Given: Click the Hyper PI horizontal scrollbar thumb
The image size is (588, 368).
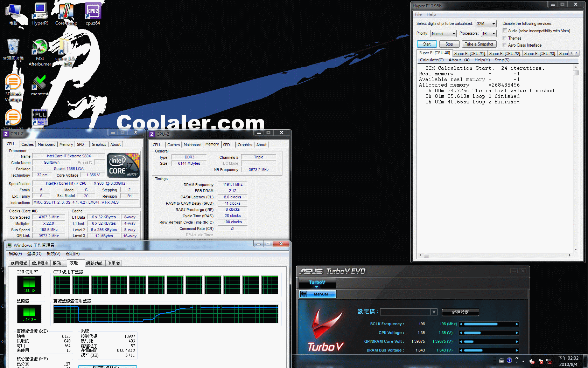Looking at the screenshot, I should click(x=426, y=255).
